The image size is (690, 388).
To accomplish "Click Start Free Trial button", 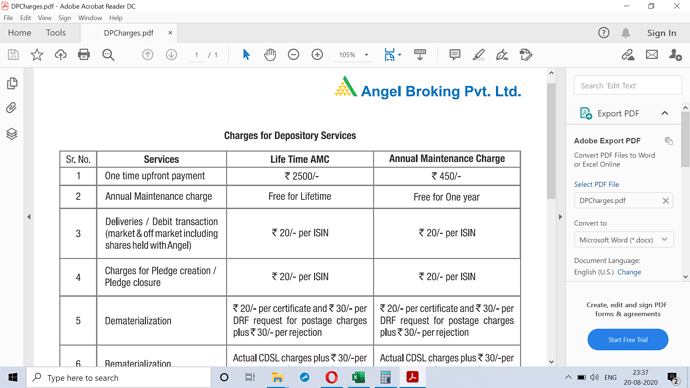I will 628,340.
